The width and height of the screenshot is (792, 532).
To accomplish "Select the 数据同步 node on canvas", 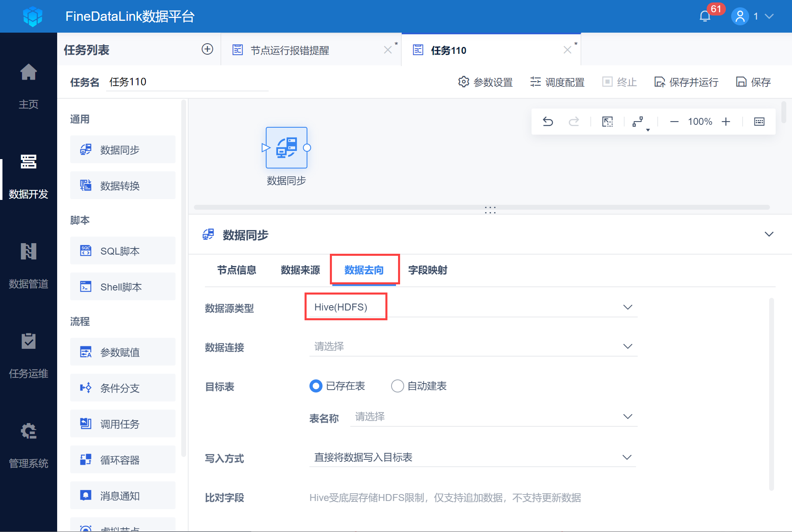I will point(287,148).
